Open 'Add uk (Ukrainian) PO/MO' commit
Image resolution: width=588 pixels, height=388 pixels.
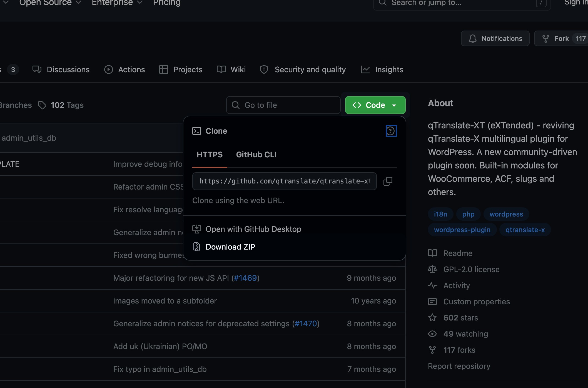pos(160,346)
